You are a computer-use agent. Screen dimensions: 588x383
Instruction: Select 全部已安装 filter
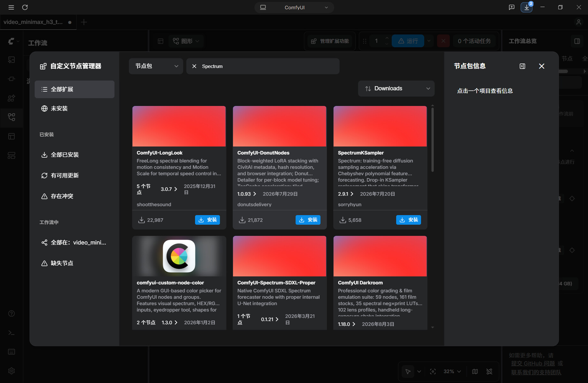click(74, 155)
